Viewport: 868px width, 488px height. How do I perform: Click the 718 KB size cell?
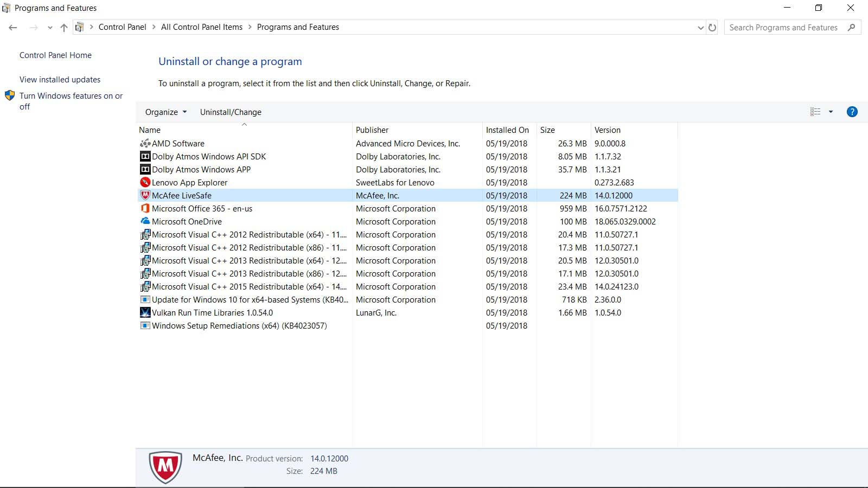(x=574, y=300)
